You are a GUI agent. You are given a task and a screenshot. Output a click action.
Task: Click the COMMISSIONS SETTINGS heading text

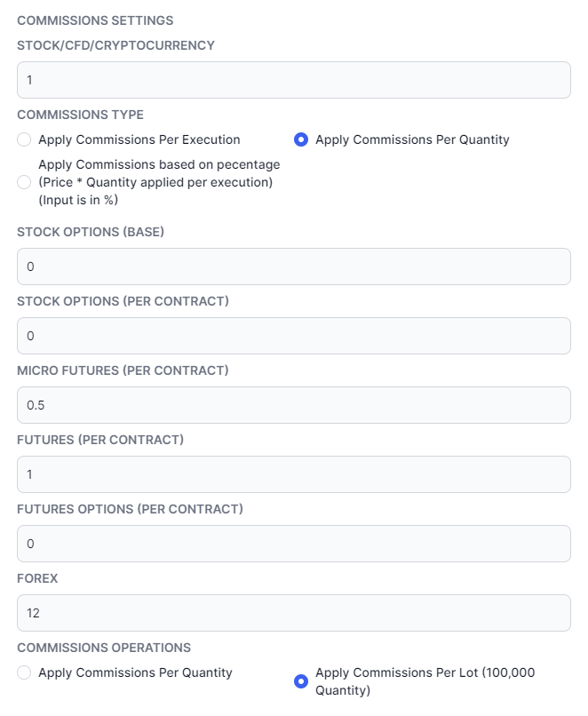[x=95, y=20]
